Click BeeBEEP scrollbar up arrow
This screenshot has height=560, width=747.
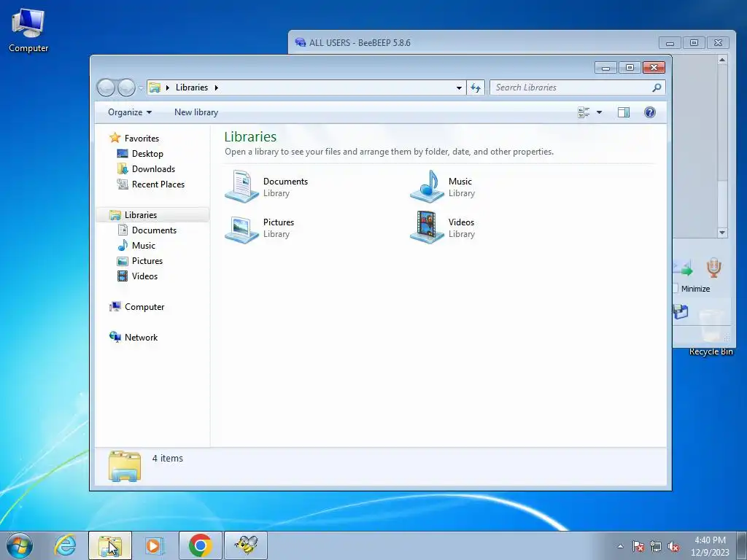point(722,60)
